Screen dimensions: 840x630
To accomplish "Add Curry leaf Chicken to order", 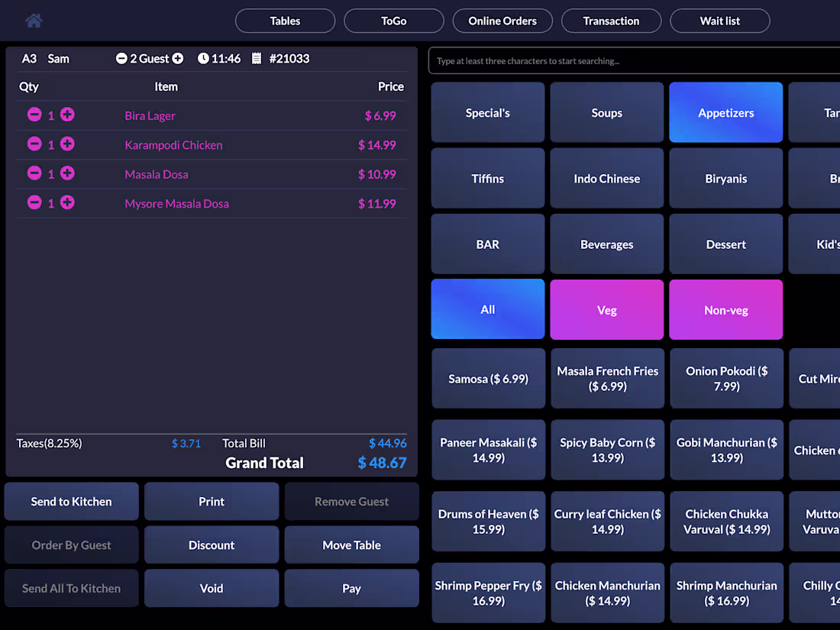I will pos(608,522).
